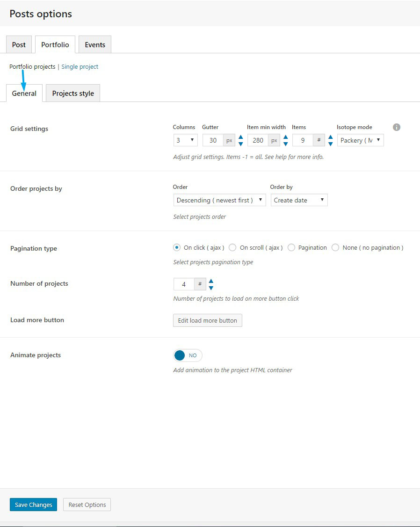The height and width of the screenshot is (527, 420).
Task: Click the Item min width input field
Action: tap(258, 140)
